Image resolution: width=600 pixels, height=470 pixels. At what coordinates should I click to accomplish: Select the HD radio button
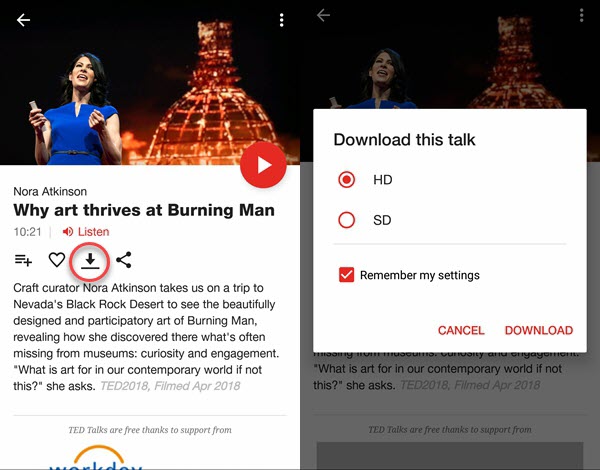point(347,180)
